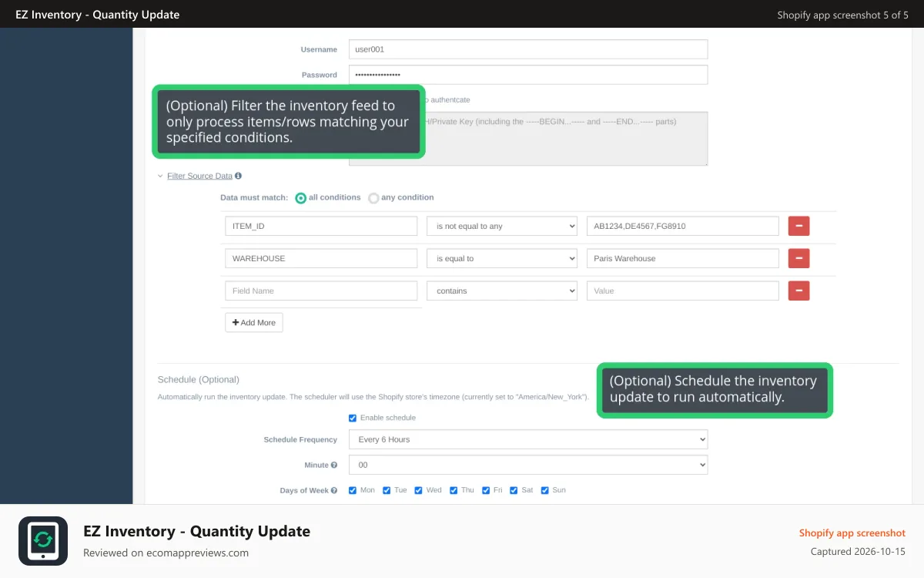Screen dimensions: 924x578
Task: Uncheck the Tue day checkbox
Action: point(387,490)
